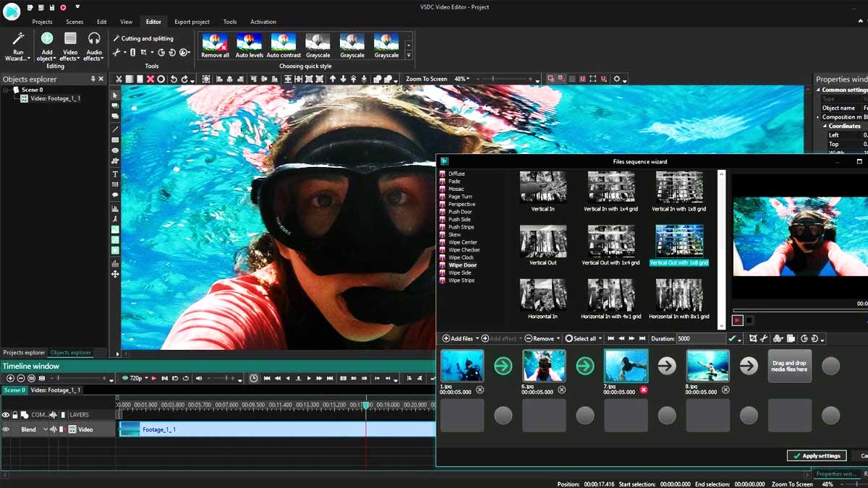Toggle the volume speaker icon in timeline toolbar
This screenshot has width=868, height=488.
(199, 378)
